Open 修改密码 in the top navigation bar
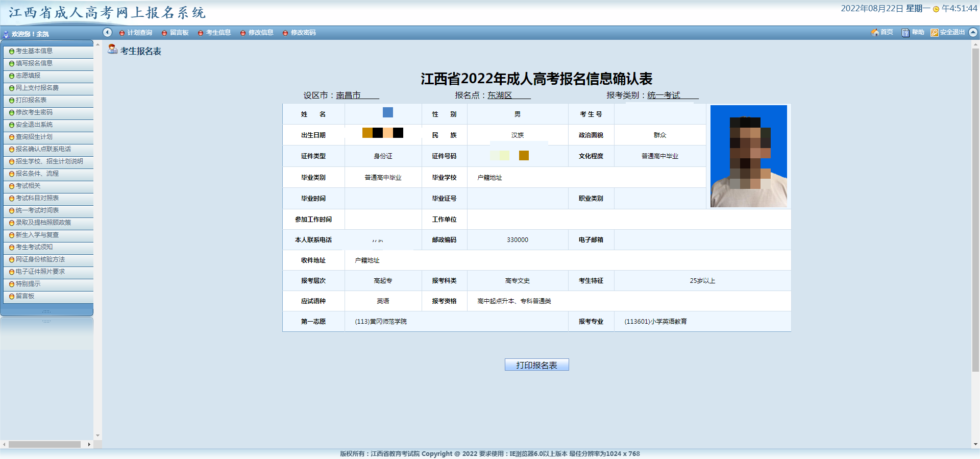 [x=303, y=33]
